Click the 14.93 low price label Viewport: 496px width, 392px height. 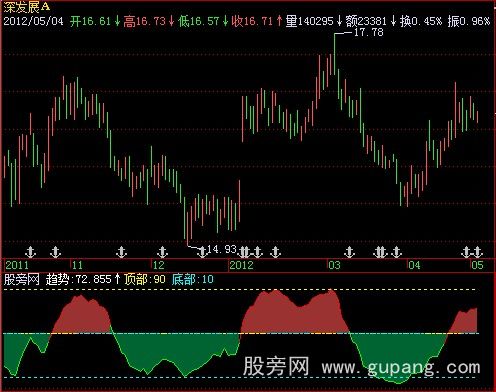point(222,249)
